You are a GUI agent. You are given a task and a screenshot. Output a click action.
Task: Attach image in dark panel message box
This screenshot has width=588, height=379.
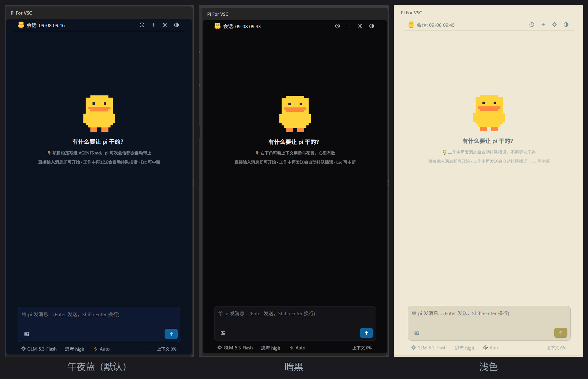point(223,333)
